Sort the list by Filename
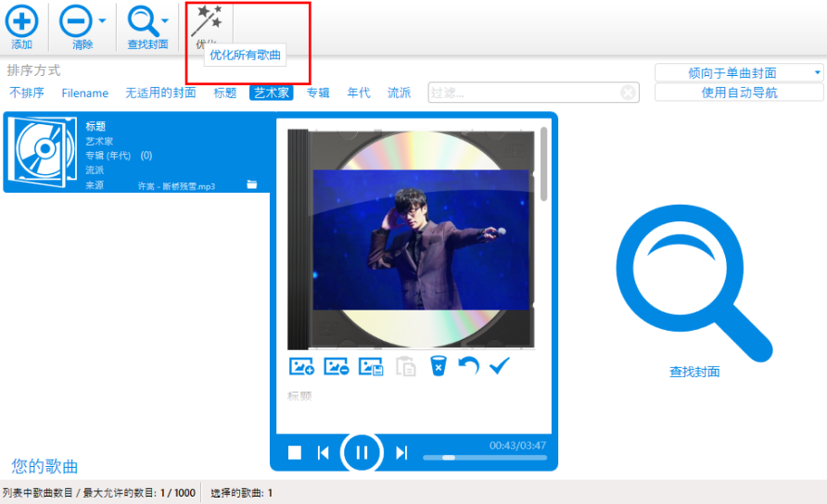 pyautogui.click(x=85, y=94)
